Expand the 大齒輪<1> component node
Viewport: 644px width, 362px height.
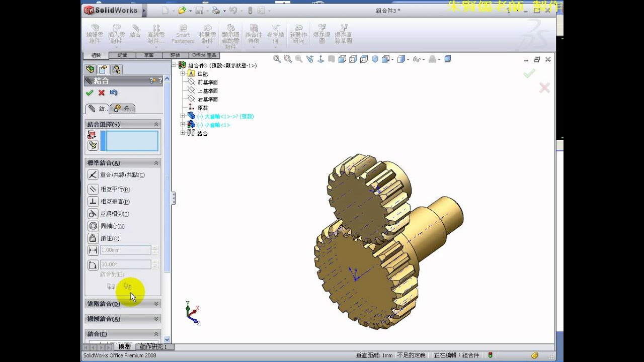(x=183, y=116)
